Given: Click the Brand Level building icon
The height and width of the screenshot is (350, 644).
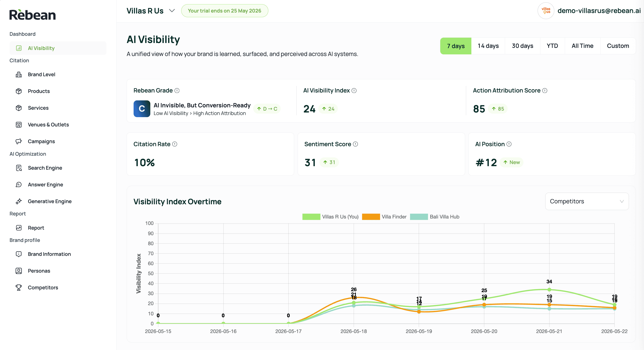Looking at the screenshot, I should (19, 75).
